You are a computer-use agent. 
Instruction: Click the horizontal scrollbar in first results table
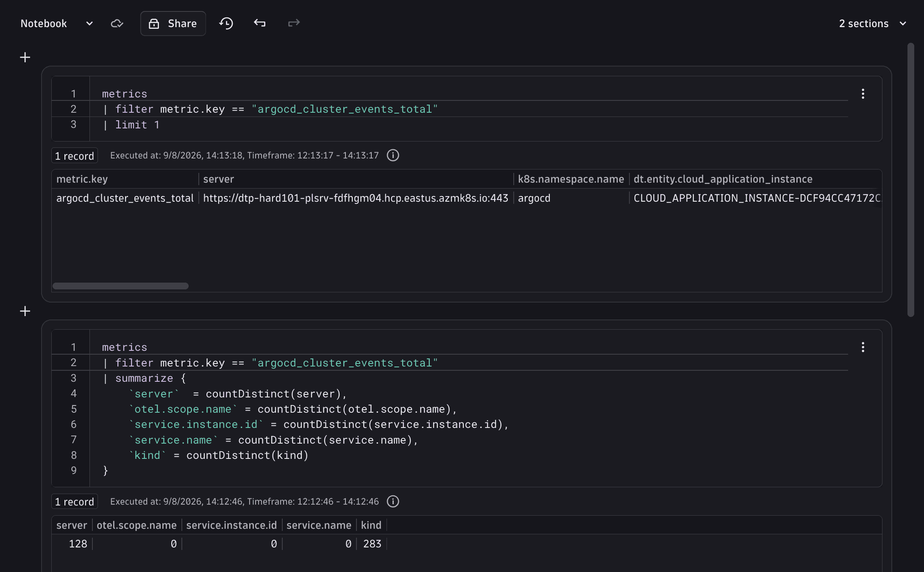pyautogui.click(x=120, y=286)
